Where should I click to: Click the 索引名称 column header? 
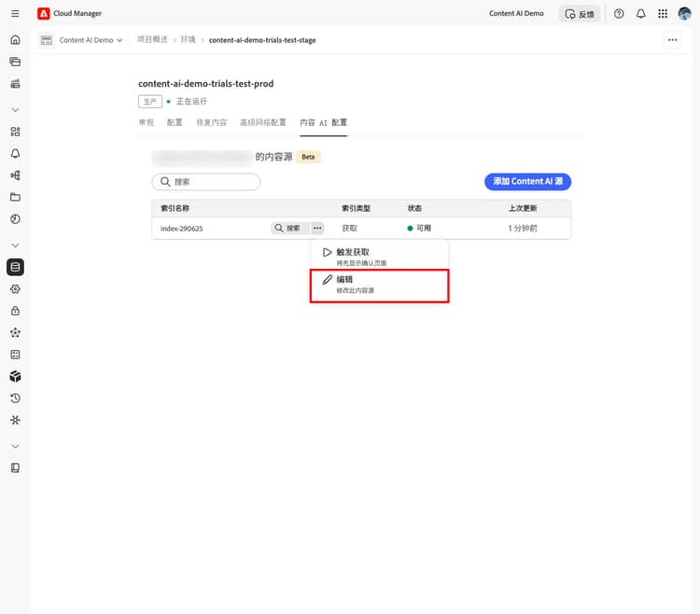[175, 208]
